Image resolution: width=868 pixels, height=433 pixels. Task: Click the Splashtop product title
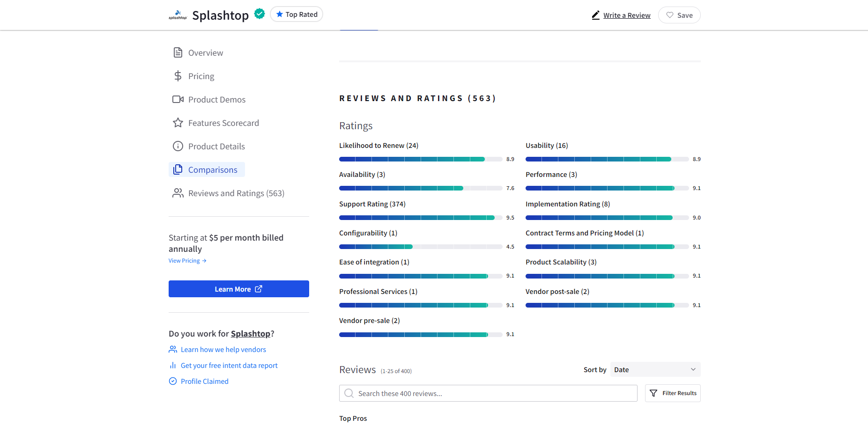click(x=220, y=15)
